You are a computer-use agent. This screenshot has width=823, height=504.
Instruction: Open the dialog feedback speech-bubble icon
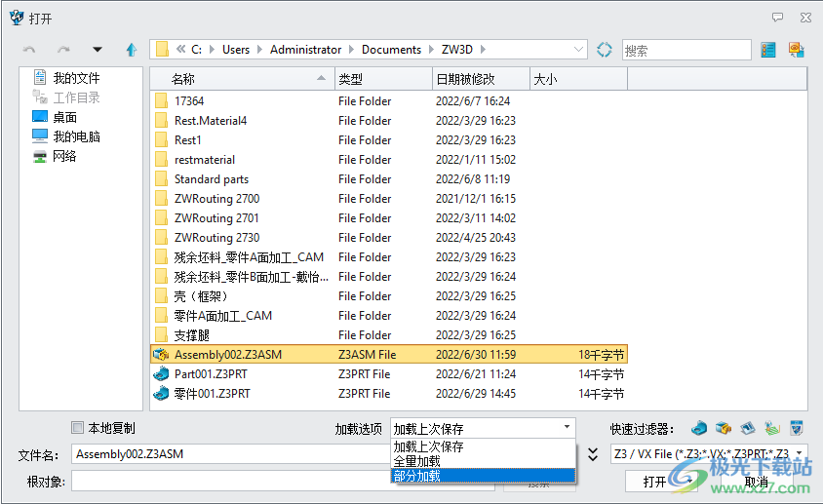[x=778, y=18]
